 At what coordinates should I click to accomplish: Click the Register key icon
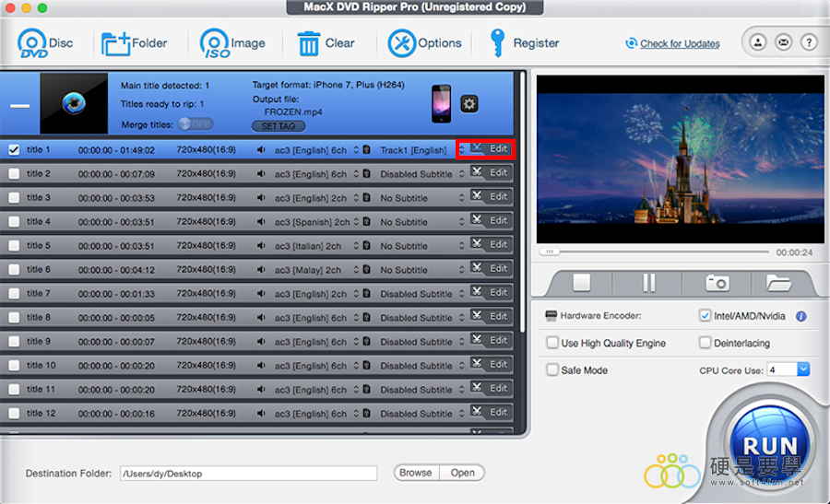click(x=498, y=43)
